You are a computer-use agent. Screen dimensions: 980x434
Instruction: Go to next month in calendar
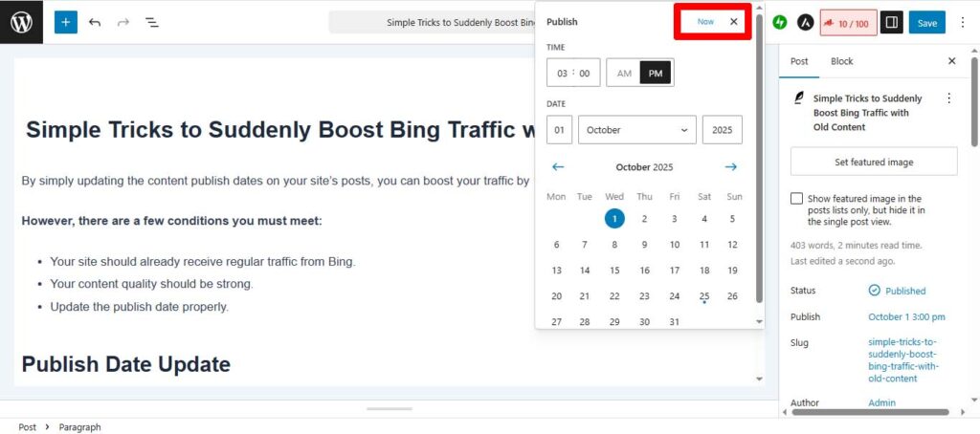731,166
